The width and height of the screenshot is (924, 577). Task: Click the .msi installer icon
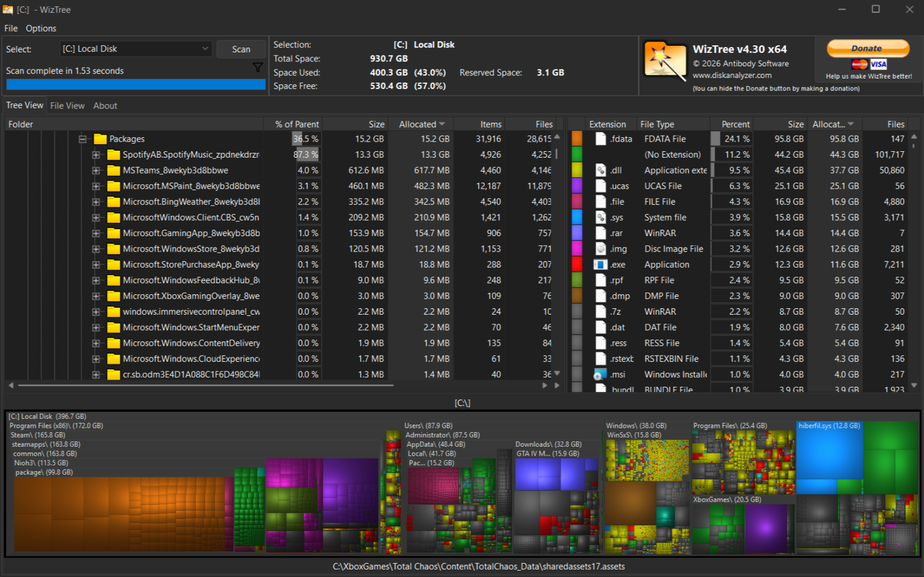[600, 374]
